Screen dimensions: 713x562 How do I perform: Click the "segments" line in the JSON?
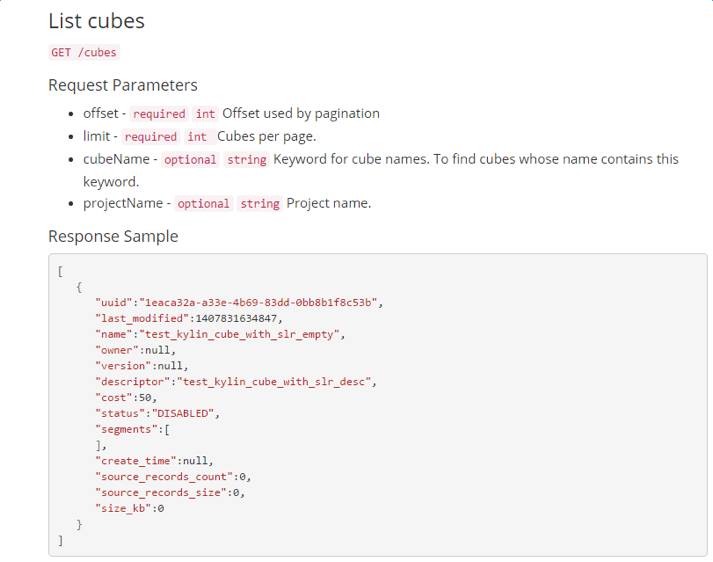133,429
